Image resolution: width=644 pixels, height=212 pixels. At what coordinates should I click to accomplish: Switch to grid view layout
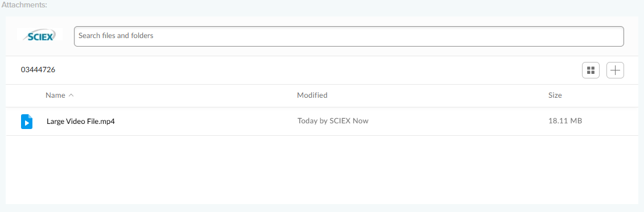pyautogui.click(x=591, y=70)
